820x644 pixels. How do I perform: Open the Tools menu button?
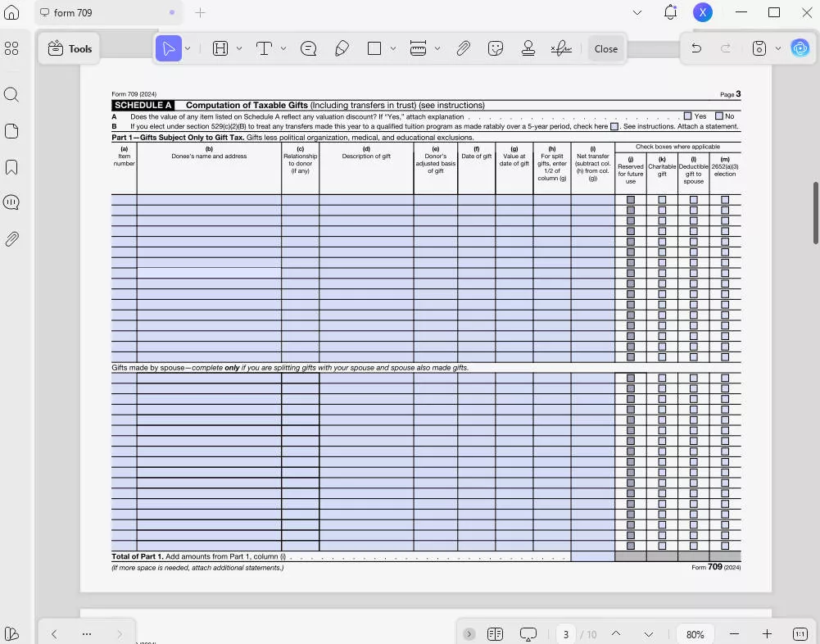coord(69,48)
